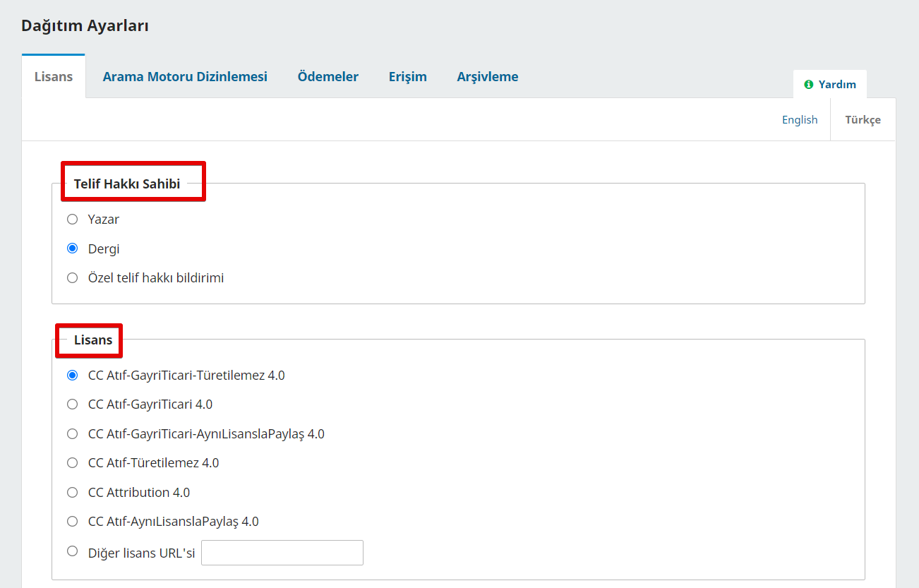The image size is (919, 588).
Task: Pick CC Atıf-GayriTicari-AynıLisanslaPaylaş 4.0 radio
Action: tap(72, 434)
